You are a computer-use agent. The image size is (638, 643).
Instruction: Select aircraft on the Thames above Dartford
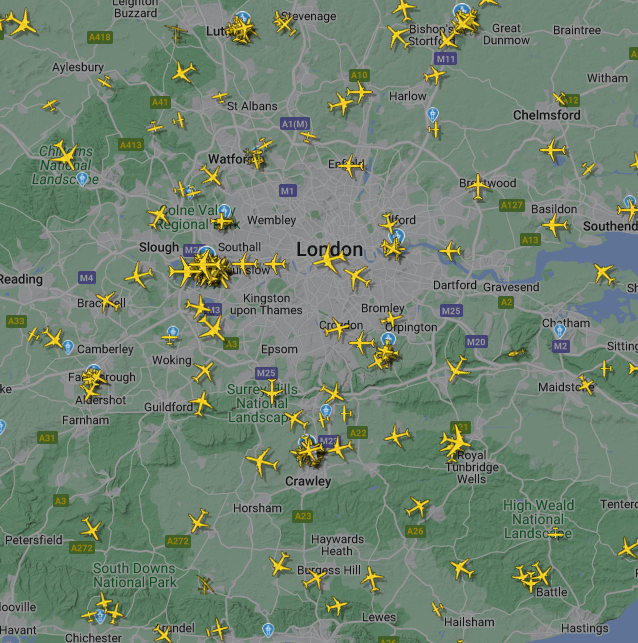pos(450,251)
